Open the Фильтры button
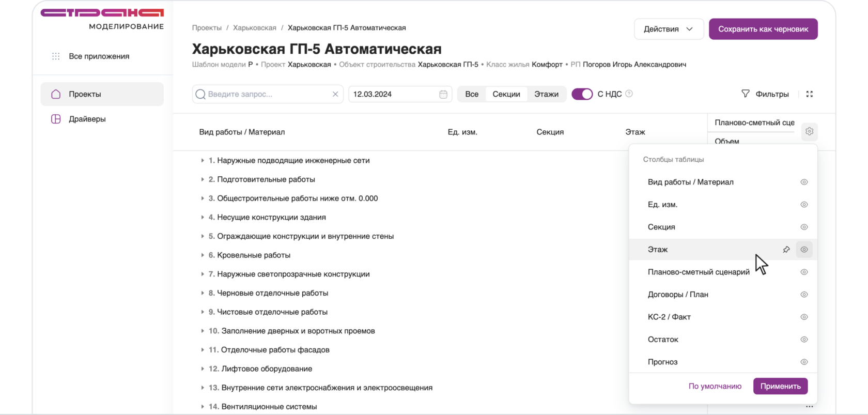This screenshot has width=868, height=415. pos(765,94)
